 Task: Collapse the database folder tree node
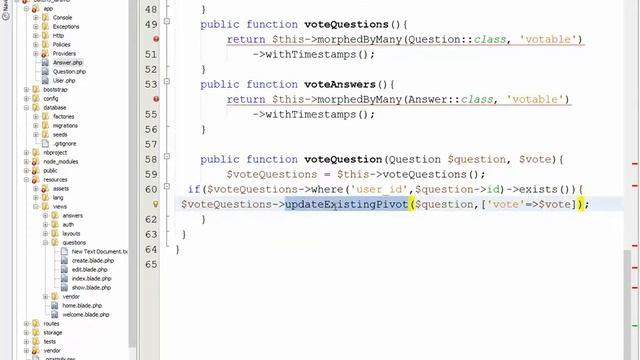[x=27, y=108]
